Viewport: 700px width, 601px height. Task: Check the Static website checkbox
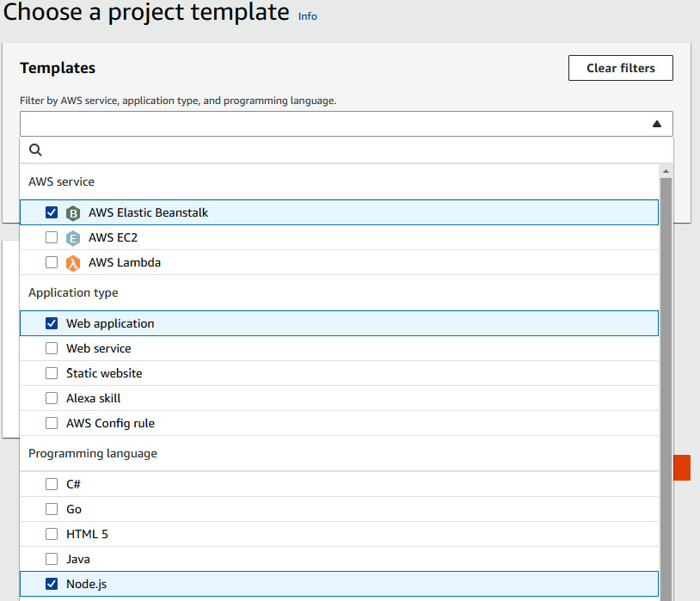(52, 373)
